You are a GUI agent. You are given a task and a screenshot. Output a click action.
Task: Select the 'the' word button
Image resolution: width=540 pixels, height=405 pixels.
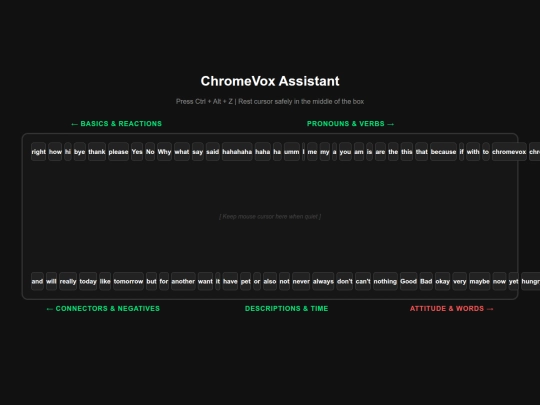click(393, 152)
